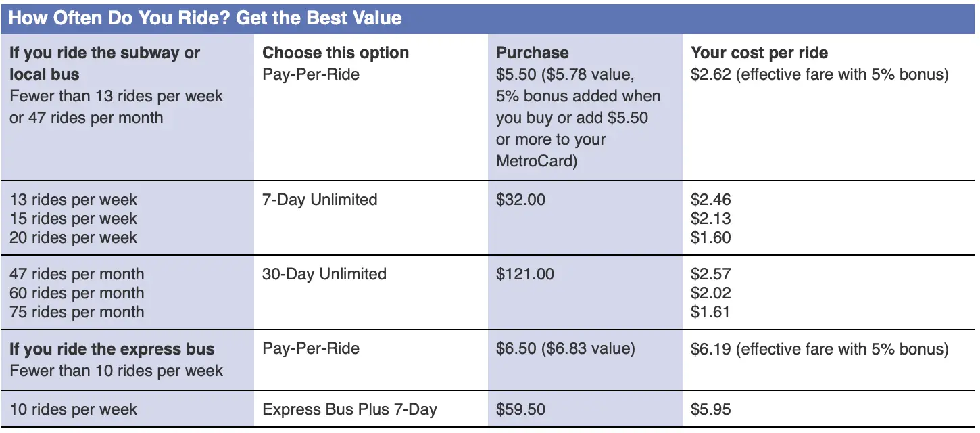Click the $1.60 cost per ride
The width and height of the screenshot is (980, 433).
(710, 237)
